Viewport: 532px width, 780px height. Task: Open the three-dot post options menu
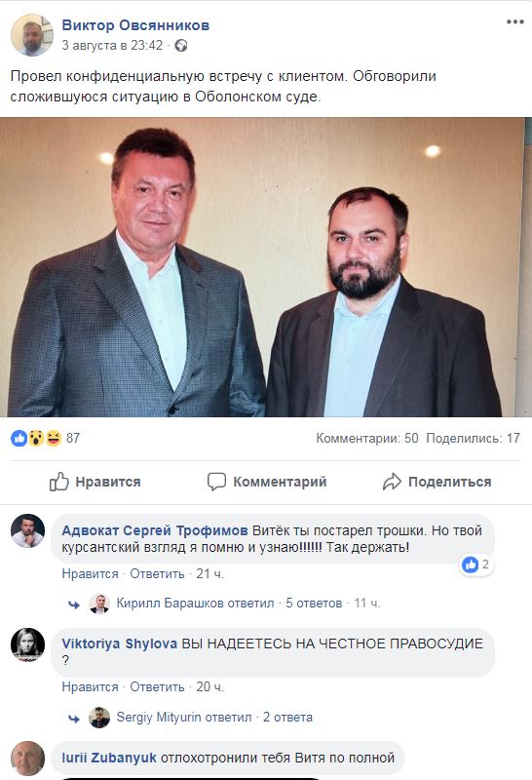pos(515,21)
